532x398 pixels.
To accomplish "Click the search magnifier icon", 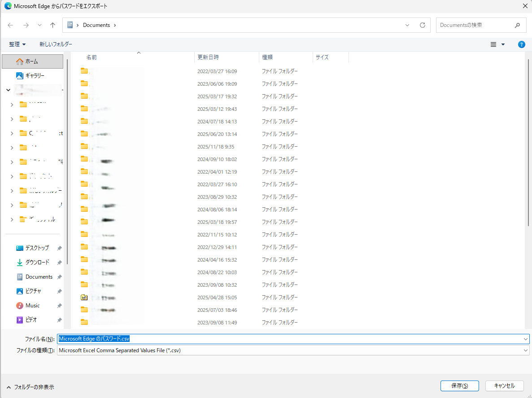I will coord(517,25).
